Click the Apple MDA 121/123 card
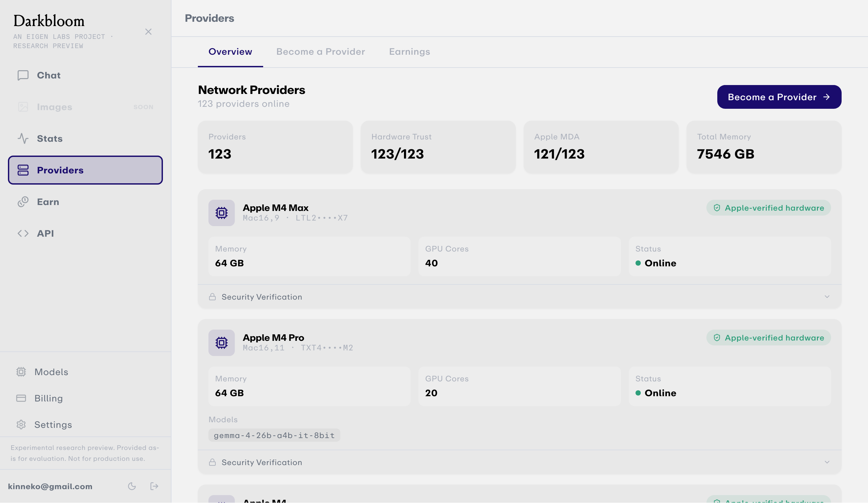Viewport: 868px width, 503px height. tap(602, 147)
